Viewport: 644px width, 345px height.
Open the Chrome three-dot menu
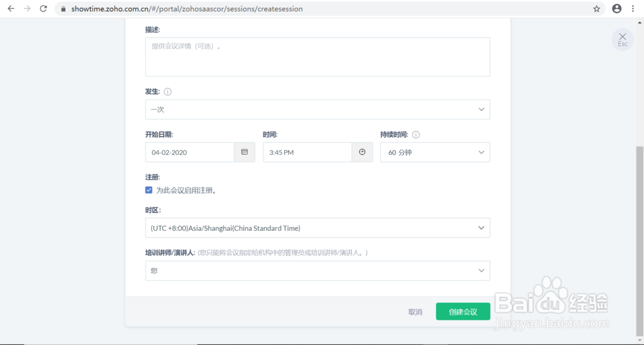(633, 8)
